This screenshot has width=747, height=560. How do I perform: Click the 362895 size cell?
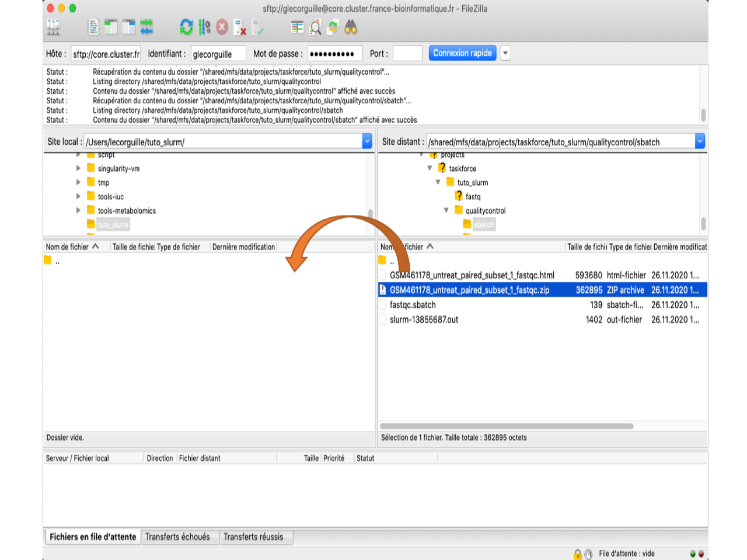[x=589, y=290]
